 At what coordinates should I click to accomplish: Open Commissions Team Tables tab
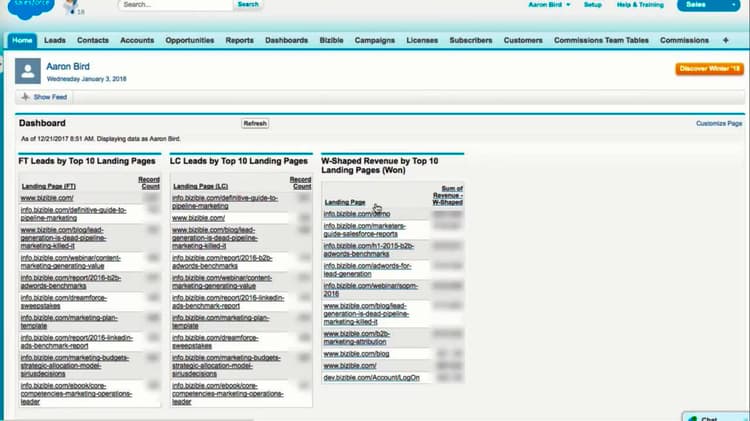coord(601,41)
